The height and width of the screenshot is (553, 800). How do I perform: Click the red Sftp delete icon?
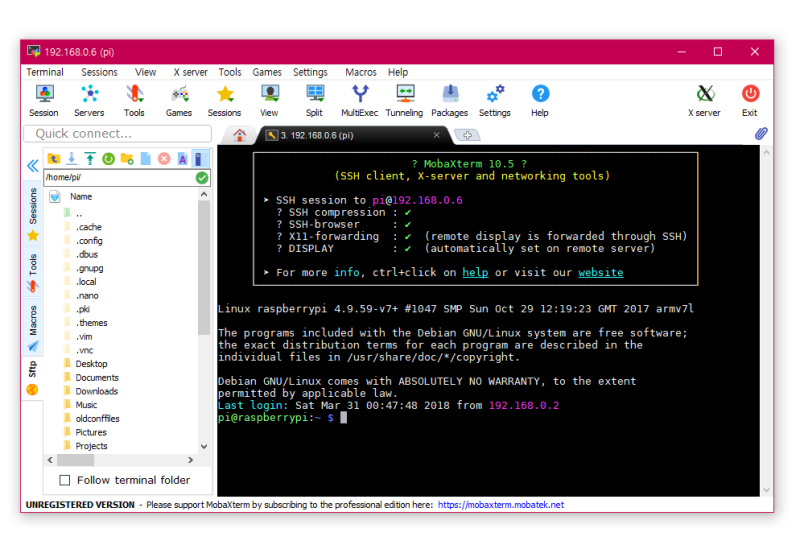pos(164,159)
